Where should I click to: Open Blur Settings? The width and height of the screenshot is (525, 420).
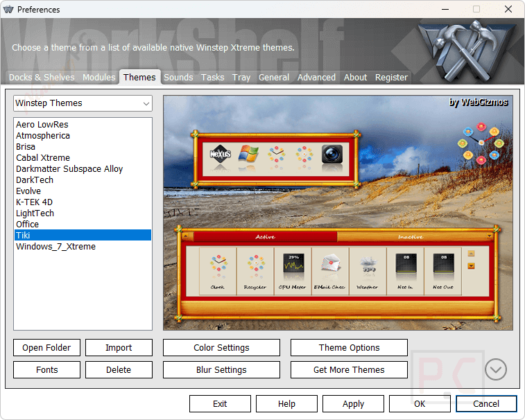pos(221,370)
